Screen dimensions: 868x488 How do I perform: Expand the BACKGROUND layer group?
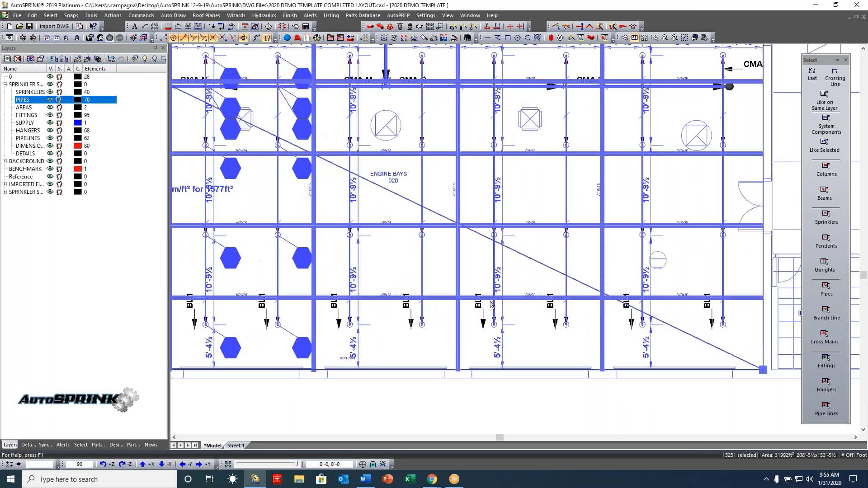pyautogui.click(x=5, y=161)
